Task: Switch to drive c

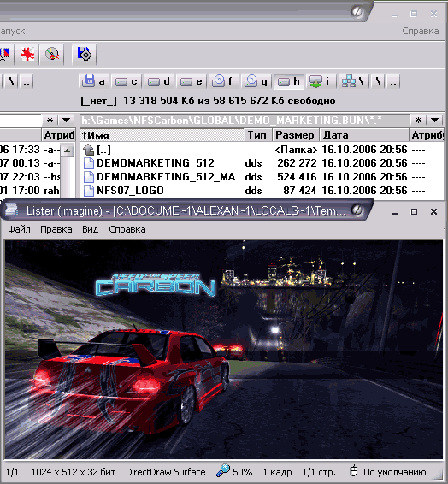Action: coord(127,81)
